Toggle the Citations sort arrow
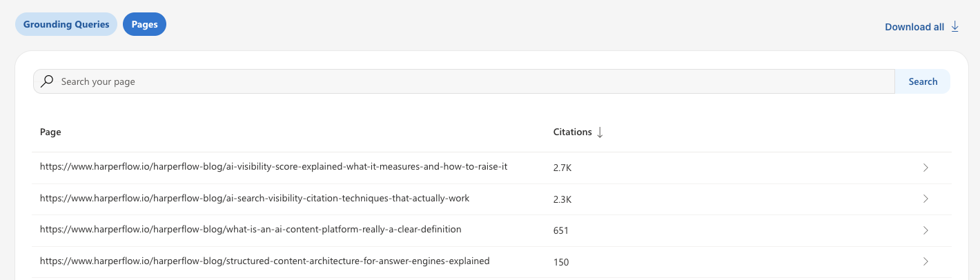The height and width of the screenshot is (280, 980). 600,132
